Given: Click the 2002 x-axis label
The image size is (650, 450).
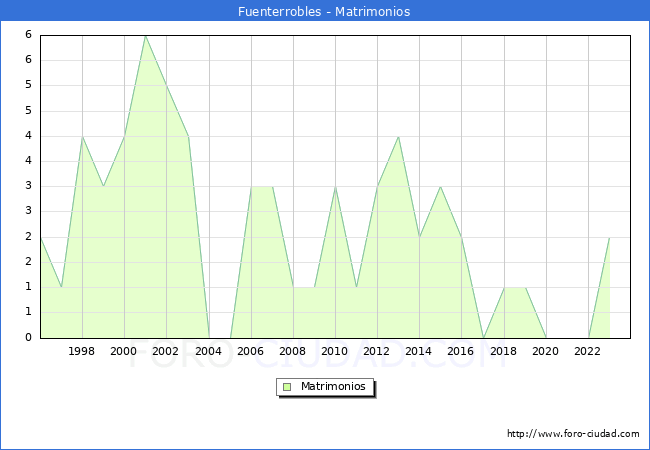Looking at the screenshot, I should [166, 351].
